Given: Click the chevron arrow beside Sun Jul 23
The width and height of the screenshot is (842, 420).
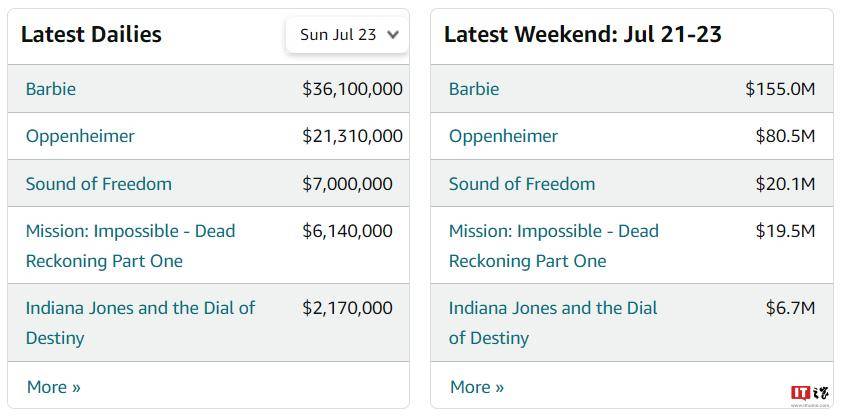Looking at the screenshot, I should (x=393, y=35).
